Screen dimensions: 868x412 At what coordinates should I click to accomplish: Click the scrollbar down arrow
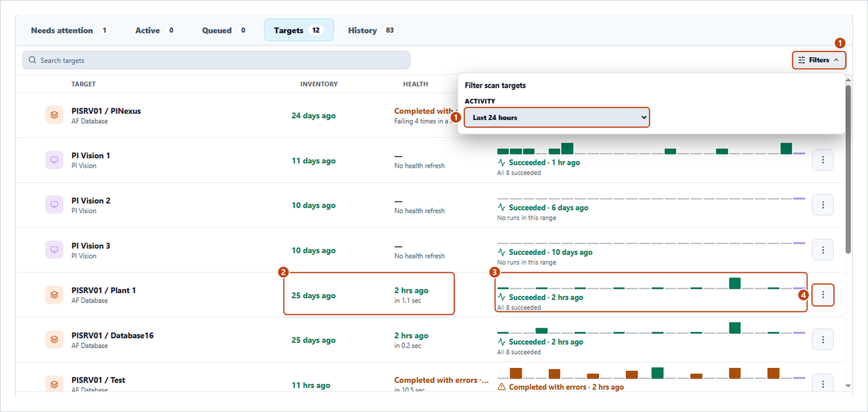(848, 386)
